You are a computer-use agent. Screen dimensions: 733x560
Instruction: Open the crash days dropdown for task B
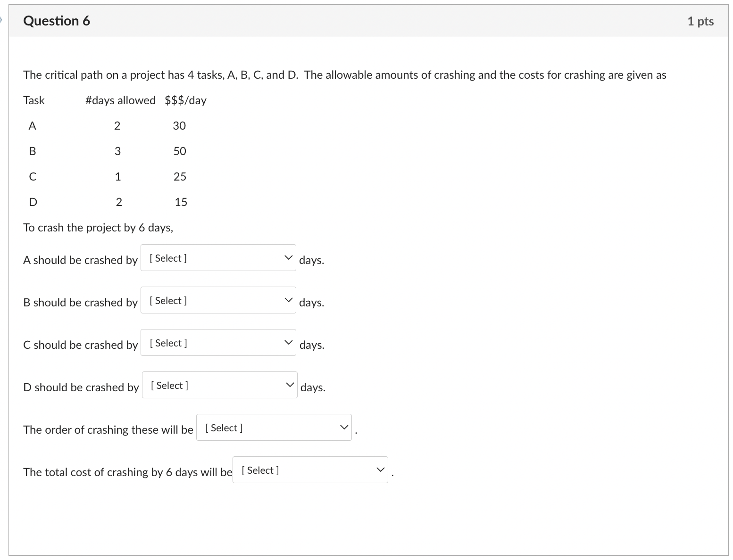[218, 300]
